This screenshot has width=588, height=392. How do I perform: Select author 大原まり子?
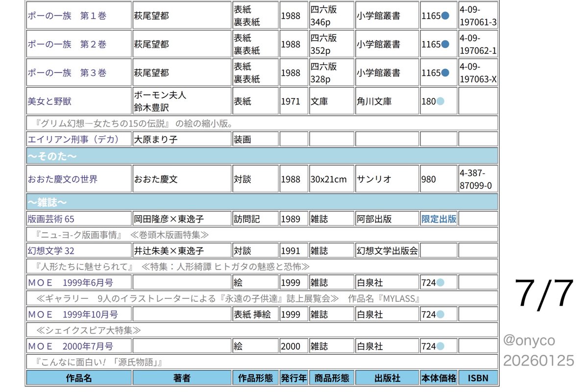point(181,139)
